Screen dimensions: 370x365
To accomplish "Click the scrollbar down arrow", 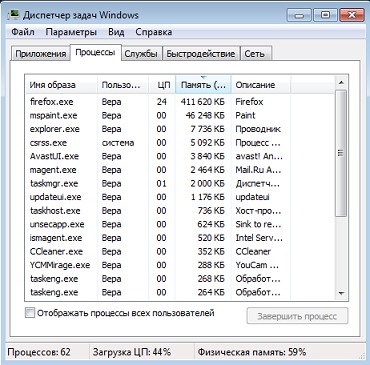I will coord(341,293).
